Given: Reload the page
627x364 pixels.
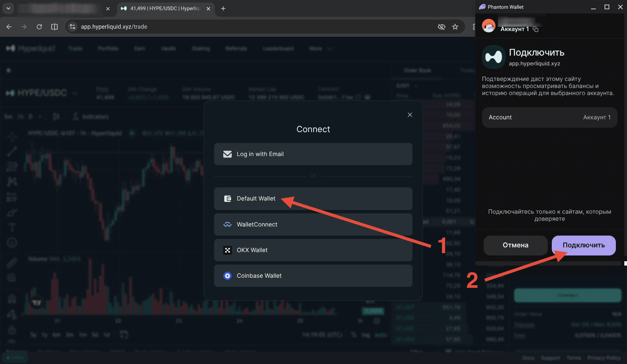Looking at the screenshot, I should (x=39, y=27).
